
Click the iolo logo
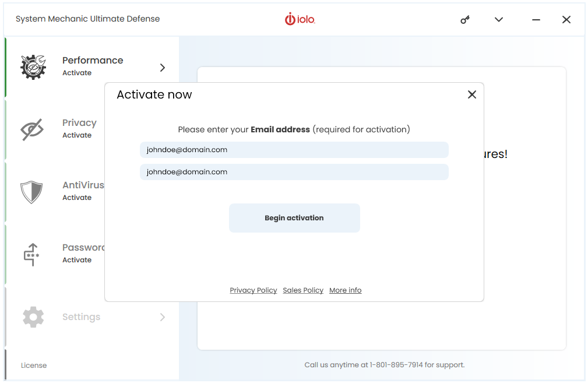click(x=300, y=19)
